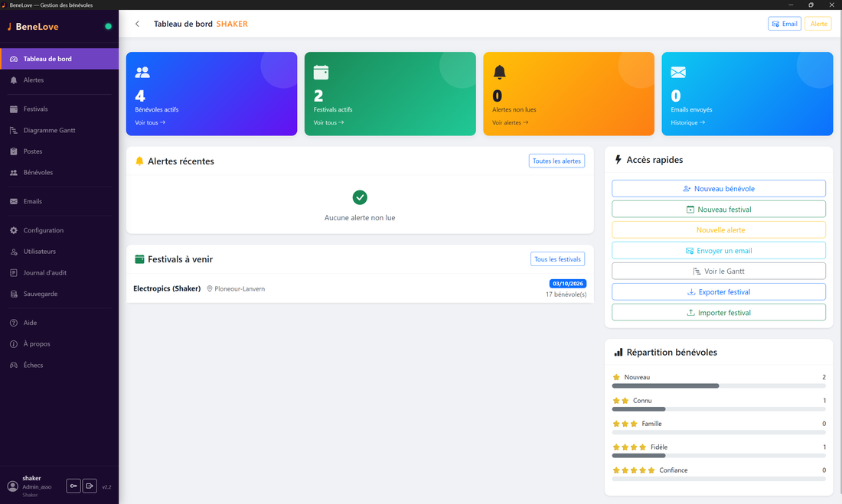842x504 pixels.
Task: Click the key icon beside shaker profile
Action: (73, 486)
